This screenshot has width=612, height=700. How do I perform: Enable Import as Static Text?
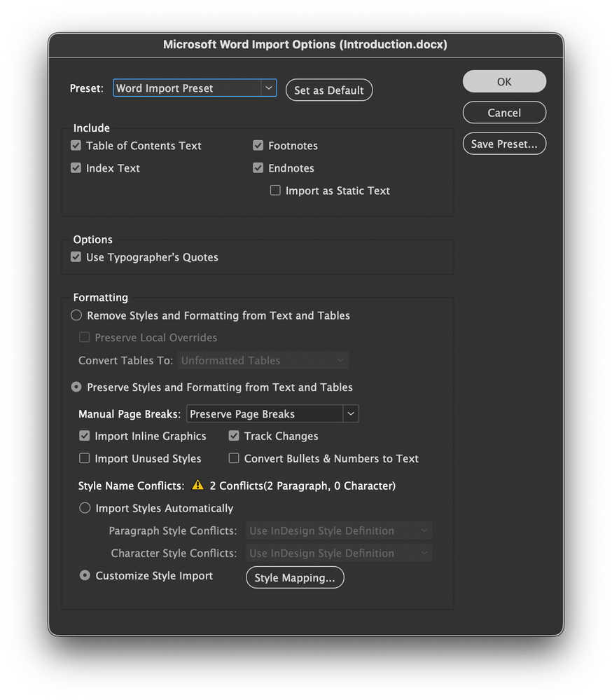coord(275,190)
